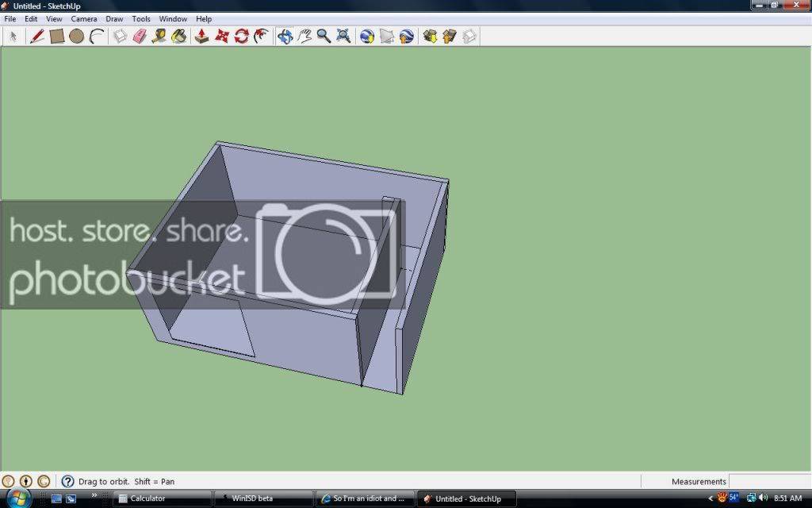
Task: Select the Arc tool
Action: (x=96, y=37)
